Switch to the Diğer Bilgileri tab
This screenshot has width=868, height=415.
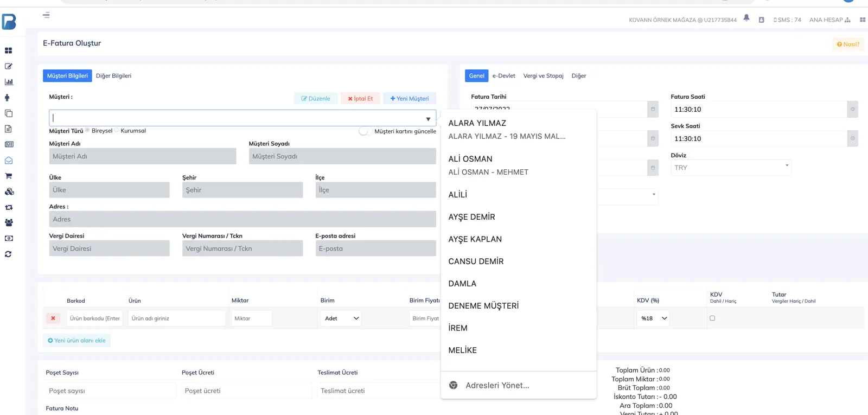pyautogui.click(x=113, y=76)
